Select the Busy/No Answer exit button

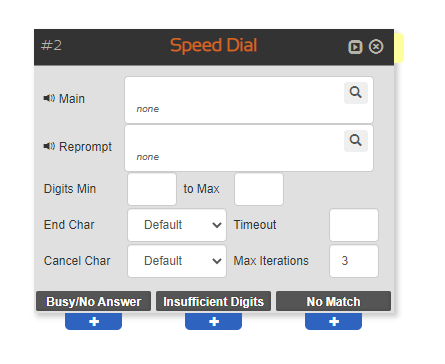pos(94,301)
